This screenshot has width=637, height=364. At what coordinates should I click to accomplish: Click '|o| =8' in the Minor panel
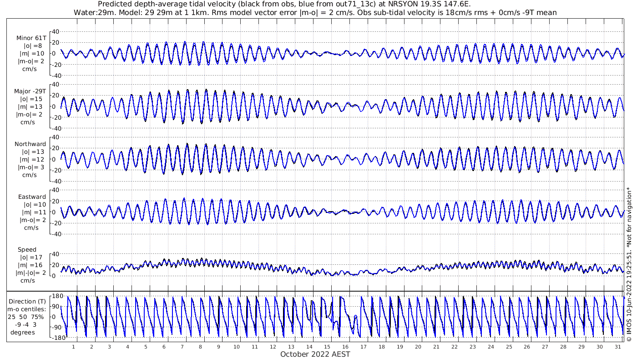click(33, 46)
